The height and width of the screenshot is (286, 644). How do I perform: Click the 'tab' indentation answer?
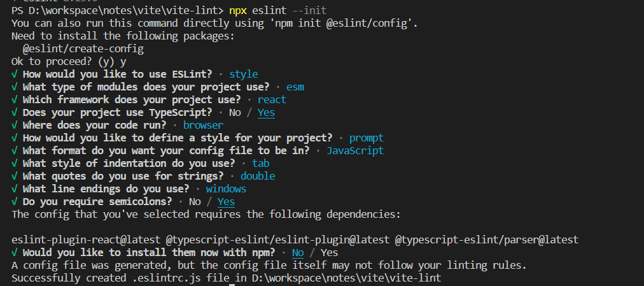coord(261,164)
